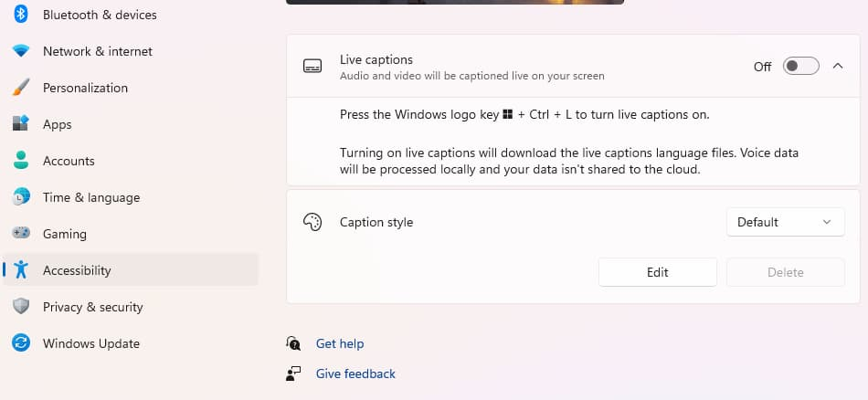Click the Windows Update sync icon
This screenshot has height=400, width=868.
[x=21, y=343]
